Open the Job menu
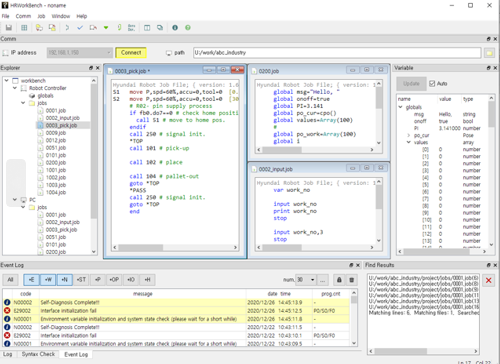The height and width of the screenshot is (364, 500). coord(41,16)
